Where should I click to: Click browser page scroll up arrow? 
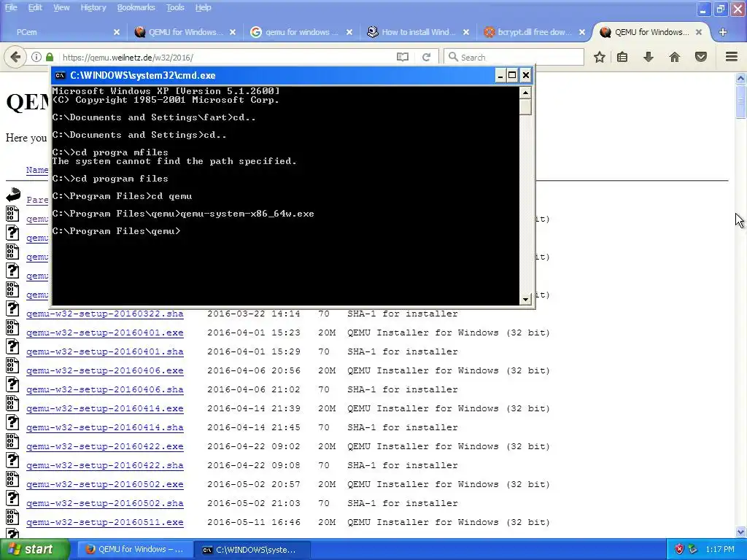[740, 78]
